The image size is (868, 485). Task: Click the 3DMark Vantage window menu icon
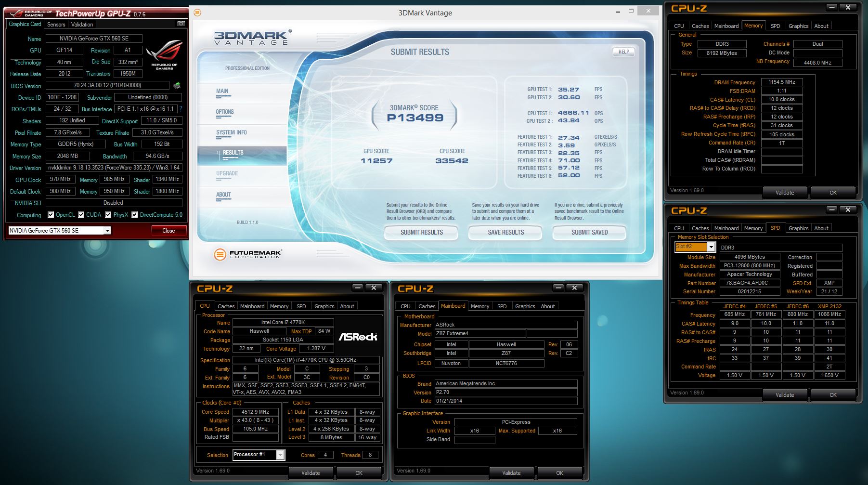coord(197,13)
